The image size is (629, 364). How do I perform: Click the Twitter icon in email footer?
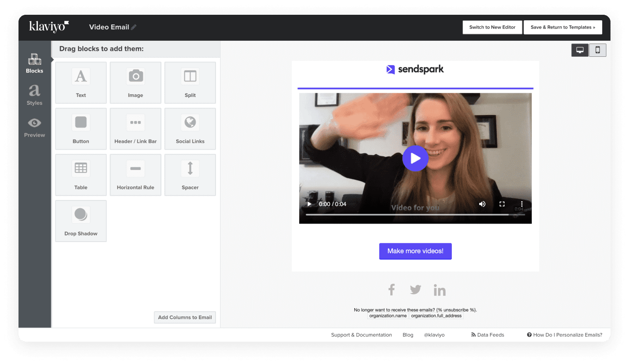tap(415, 290)
